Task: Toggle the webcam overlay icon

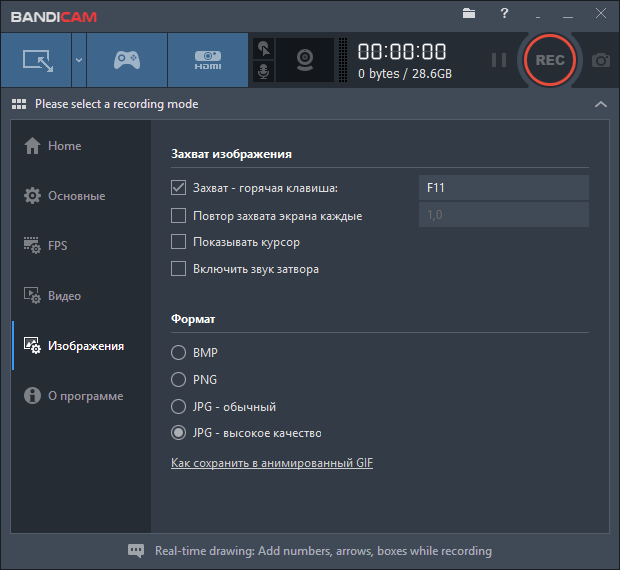Action: pos(305,60)
